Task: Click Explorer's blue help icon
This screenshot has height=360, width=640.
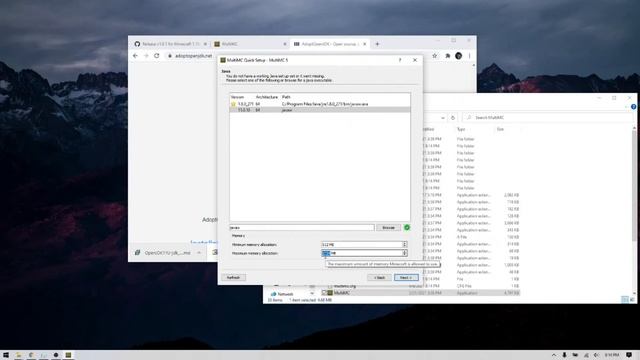Action: click(633, 107)
